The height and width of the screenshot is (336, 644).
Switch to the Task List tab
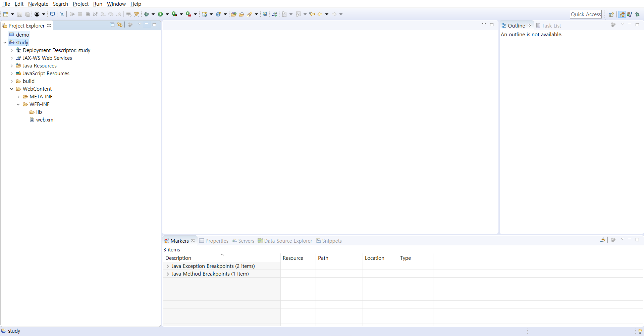(x=548, y=26)
